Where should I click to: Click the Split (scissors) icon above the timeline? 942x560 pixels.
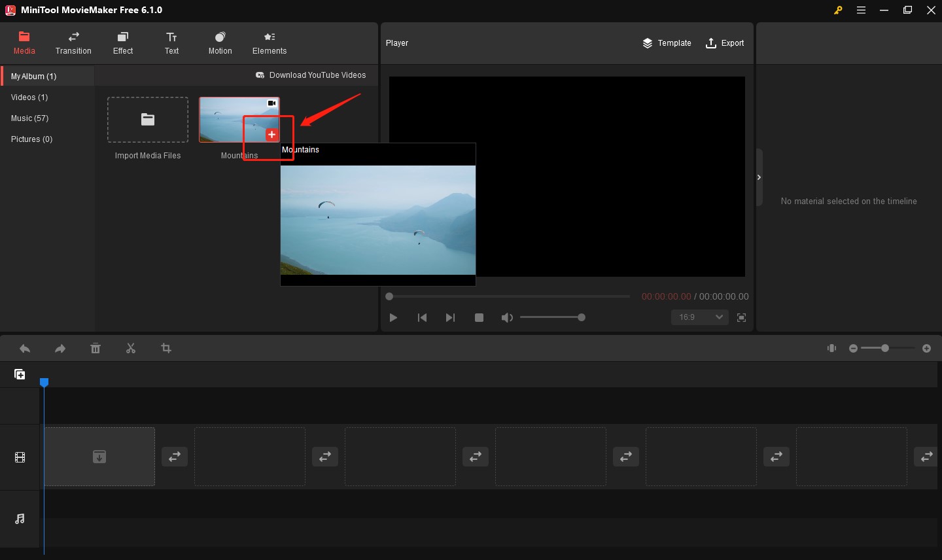tap(131, 348)
